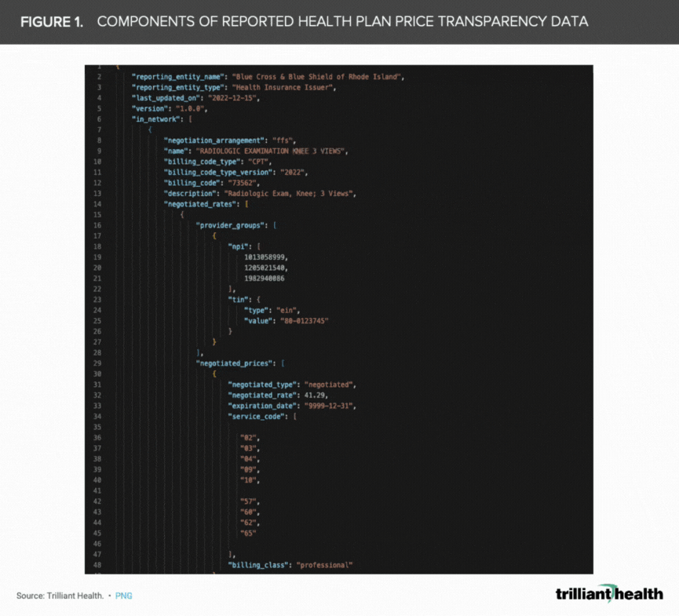
Task: Select the '1.0.0' version value
Action: coord(190,108)
